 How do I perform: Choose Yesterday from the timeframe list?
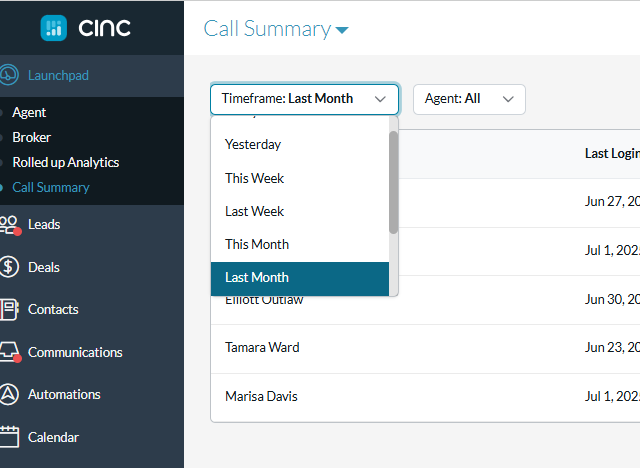[300, 144]
